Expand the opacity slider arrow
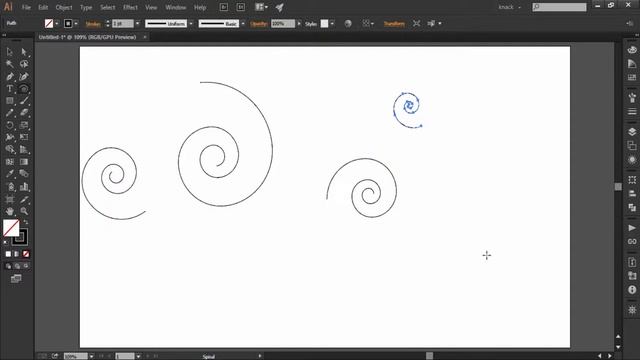Screen dimensions: 640x360 [299, 24]
